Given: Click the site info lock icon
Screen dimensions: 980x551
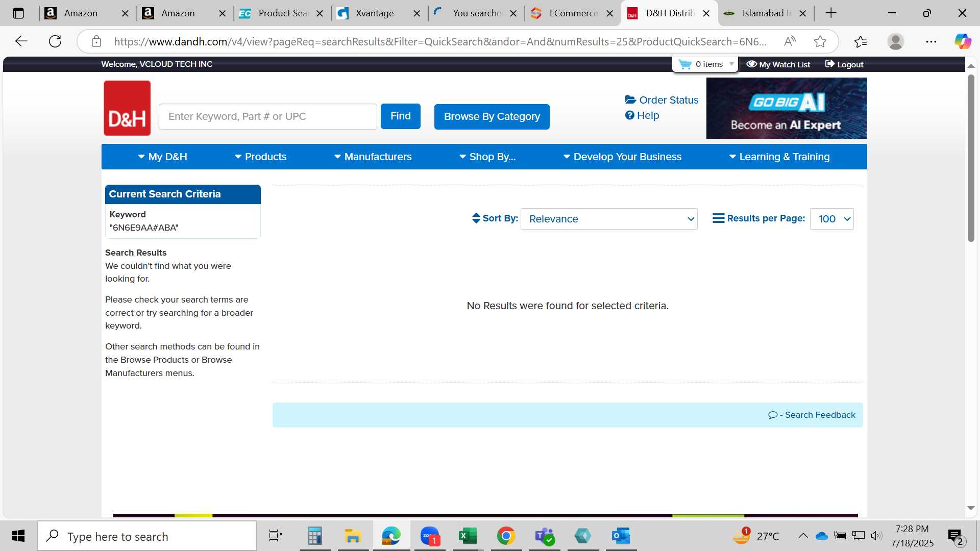Looking at the screenshot, I should pyautogui.click(x=96, y=41).
